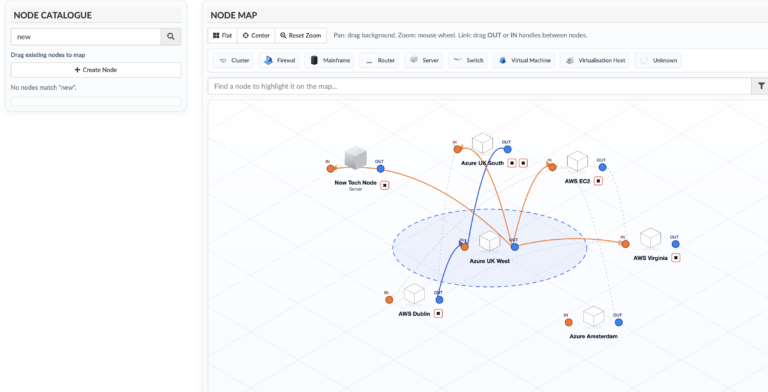This screenshot has width=768, height=392.
Task: Click the Node Catalogue search field containing "new"
Action: 86,36
